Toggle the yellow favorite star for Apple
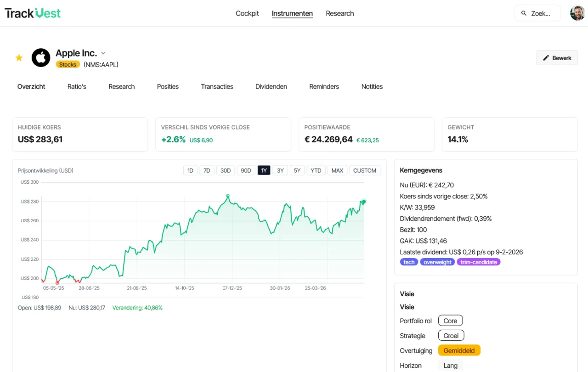588x372 pixels. point(19,58)
